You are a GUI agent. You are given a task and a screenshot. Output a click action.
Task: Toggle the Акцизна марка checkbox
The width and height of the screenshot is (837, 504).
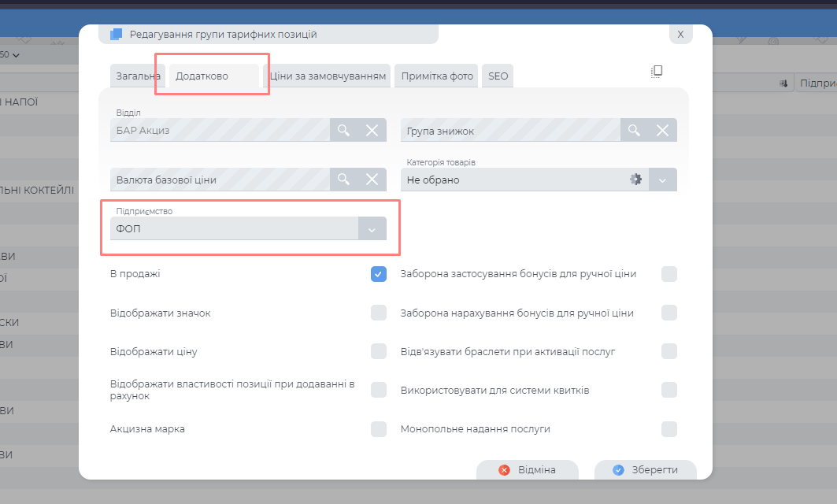tap(379, 429)
